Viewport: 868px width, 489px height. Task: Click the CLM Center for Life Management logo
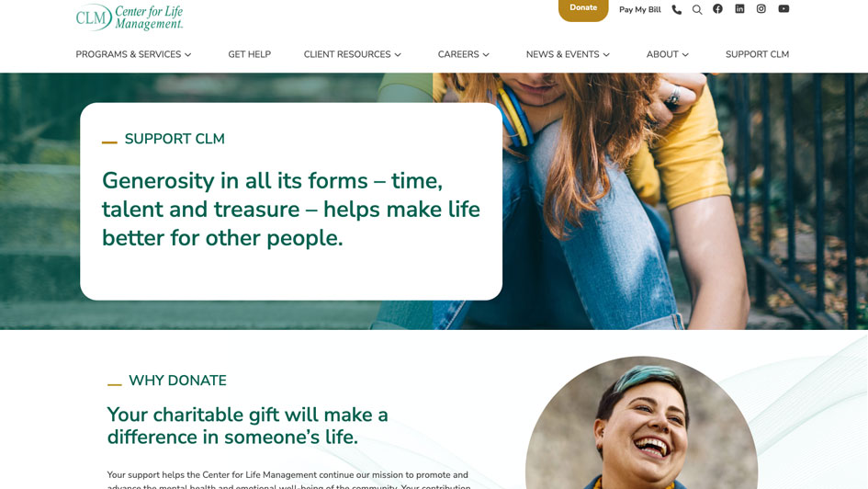coord(130,17)
